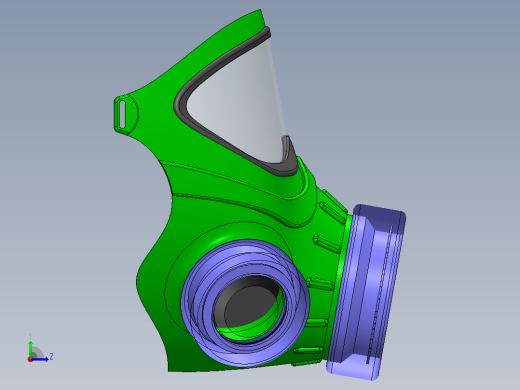
Task: Click the head-strap slot tab
Action: pyautogui.click(x=126, y=114)
